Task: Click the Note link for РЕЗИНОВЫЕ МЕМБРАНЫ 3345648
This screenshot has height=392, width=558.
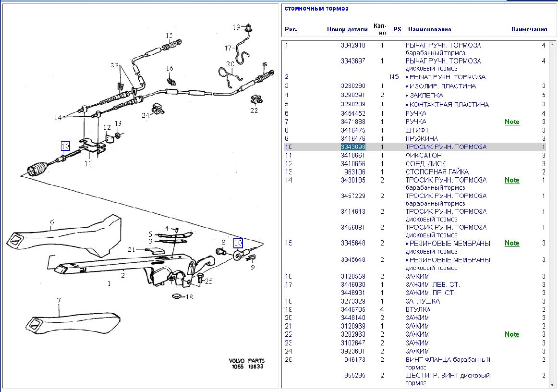Action: click(x=512, y=243)
